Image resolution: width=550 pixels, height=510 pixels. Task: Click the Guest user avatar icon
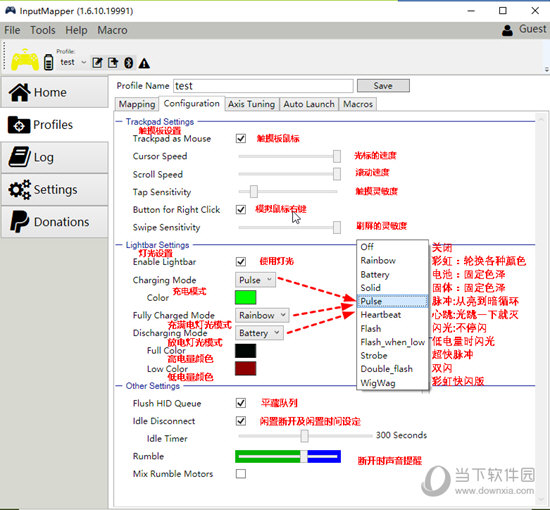tap(507, 30)
